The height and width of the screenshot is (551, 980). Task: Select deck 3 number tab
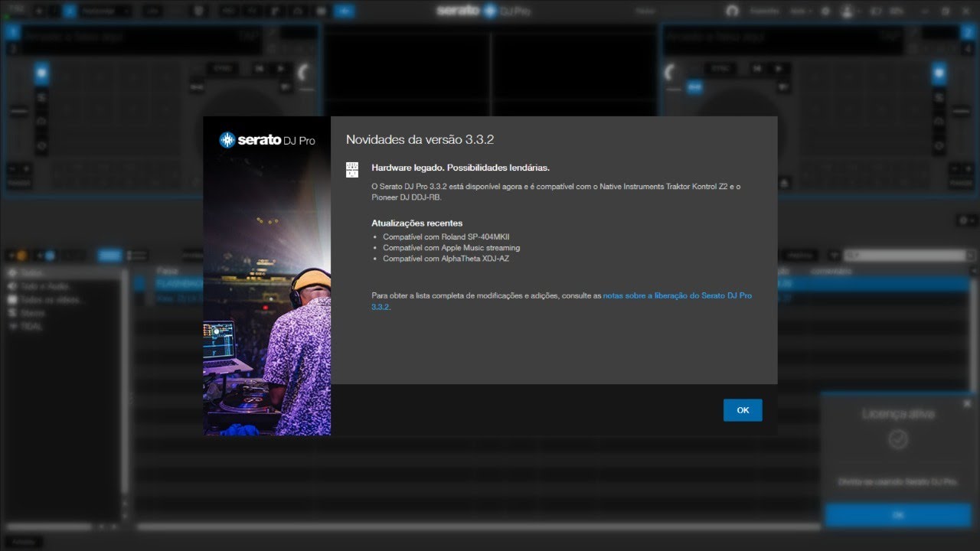click(12, 48)
